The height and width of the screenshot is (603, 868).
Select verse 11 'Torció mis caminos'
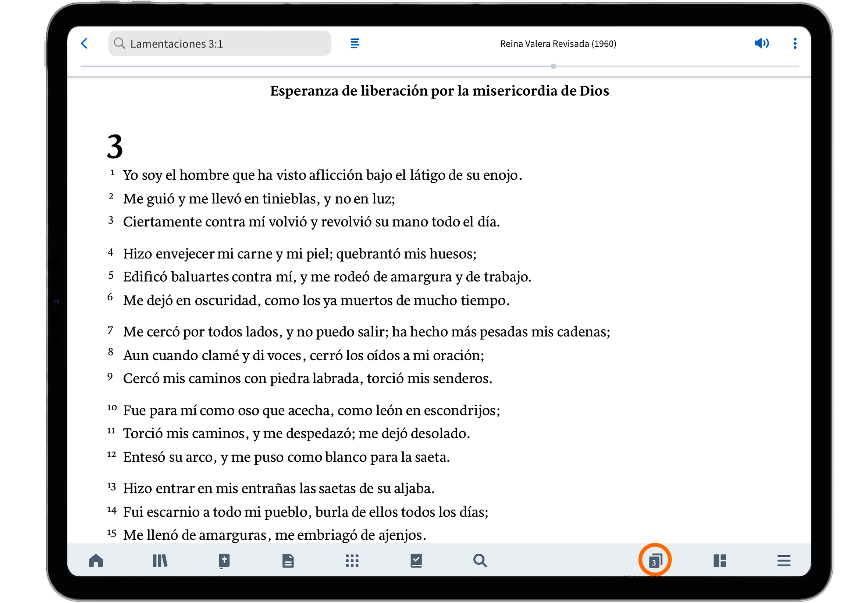(297, 433)
